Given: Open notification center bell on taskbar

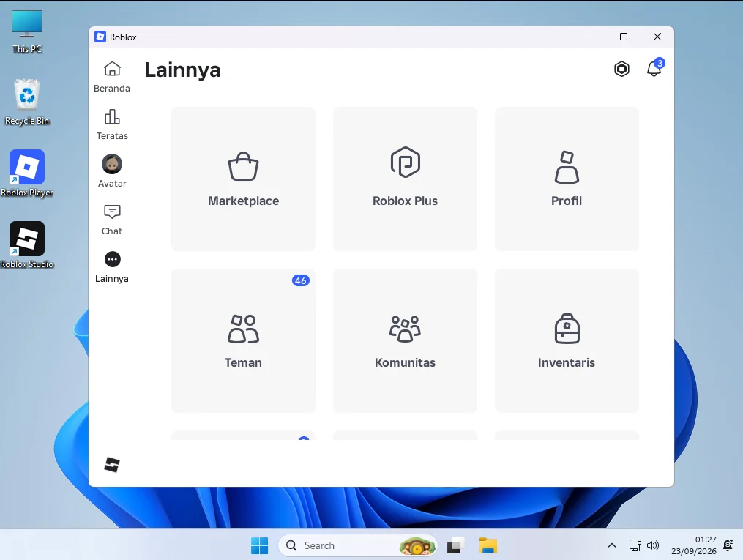Looking at the screenshot, I should [728, 545].
